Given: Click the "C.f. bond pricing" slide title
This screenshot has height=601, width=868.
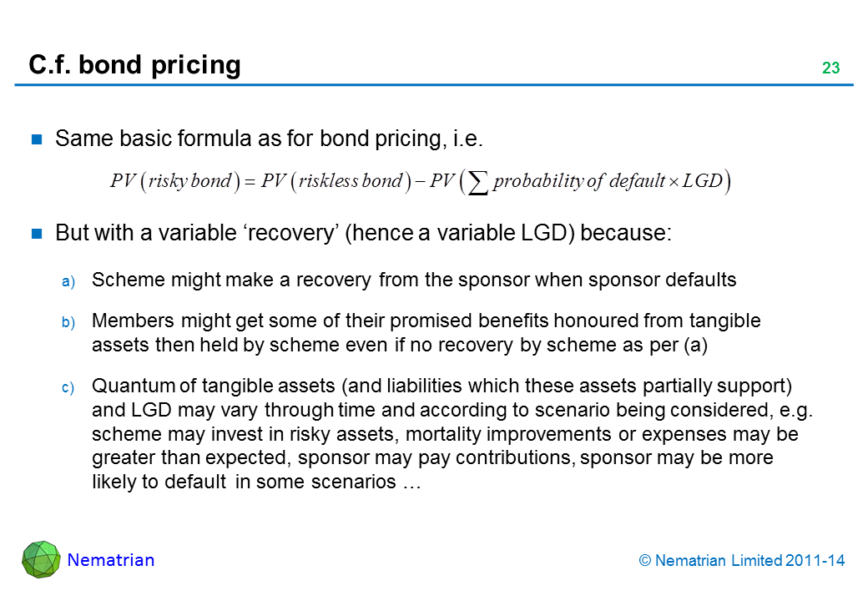Looking at the screenshot, I should (134, 65).
